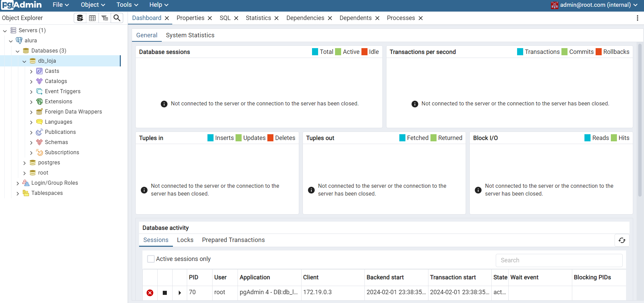The image size is (644, 303).
Task: Click the Event Triggers node icon
Action: coord(39,92)
